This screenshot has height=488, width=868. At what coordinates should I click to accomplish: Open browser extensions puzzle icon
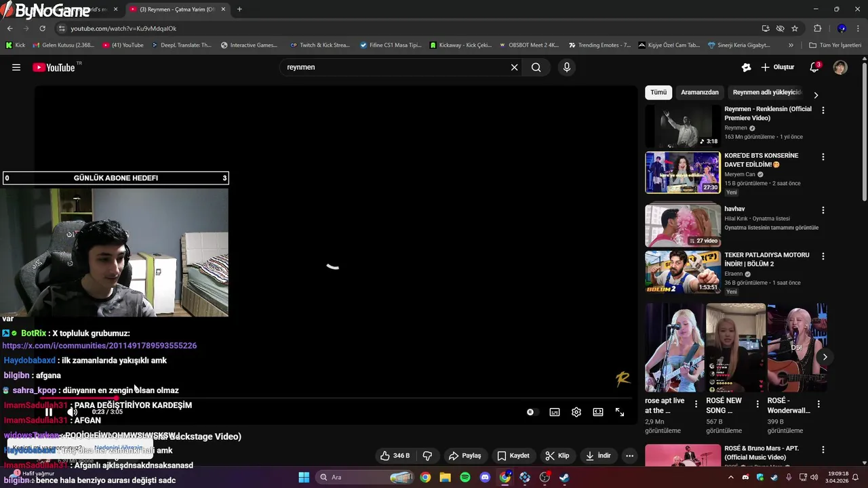point(817,28)
